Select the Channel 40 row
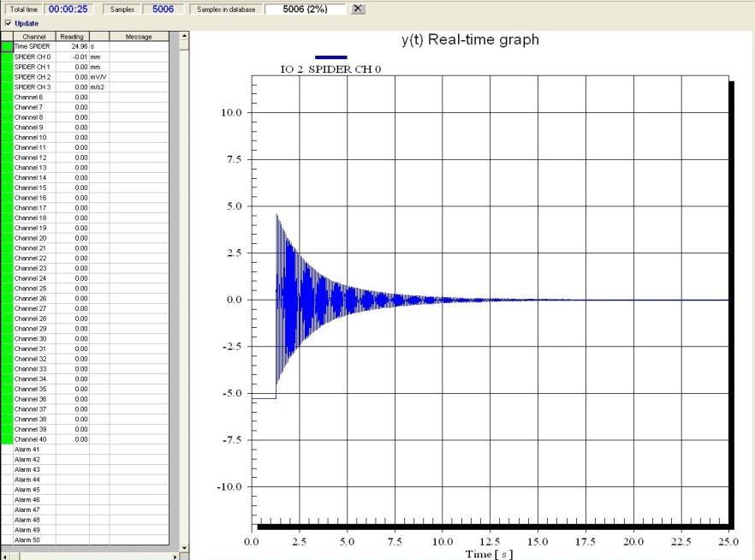755x560 pixels. click(x=85, y=439)
